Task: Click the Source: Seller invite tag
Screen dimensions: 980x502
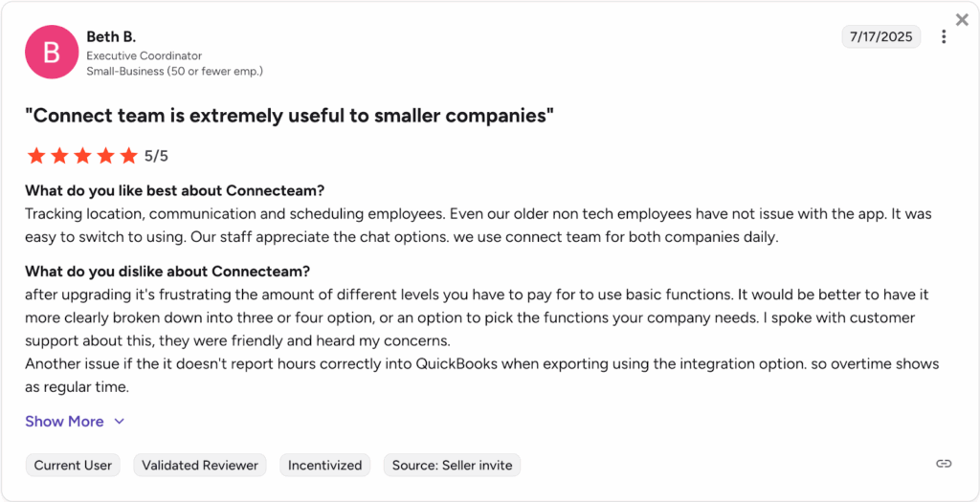Action: coord(452,466)
